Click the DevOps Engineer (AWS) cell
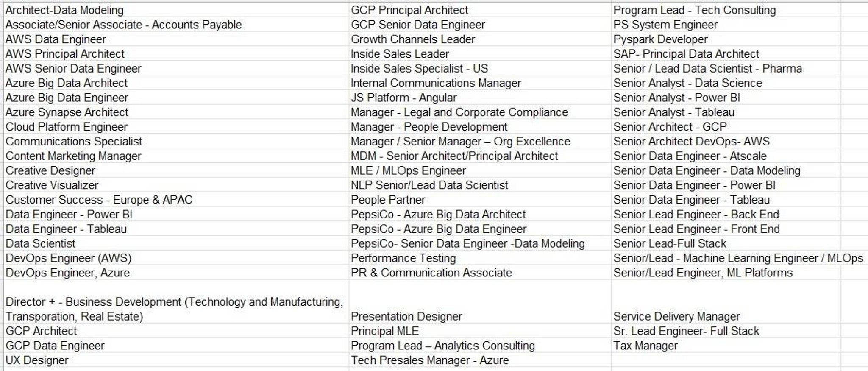Image resolution: width=868 pixels, height=371 pixels. [176, 258]
